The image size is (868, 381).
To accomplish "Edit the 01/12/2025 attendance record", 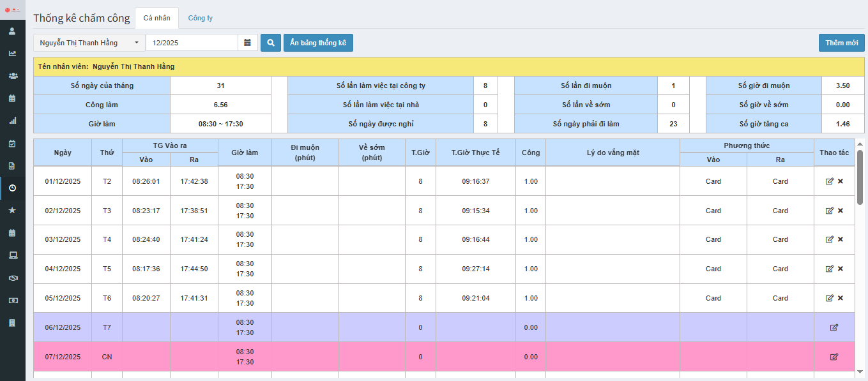I will tap(829, 181).
